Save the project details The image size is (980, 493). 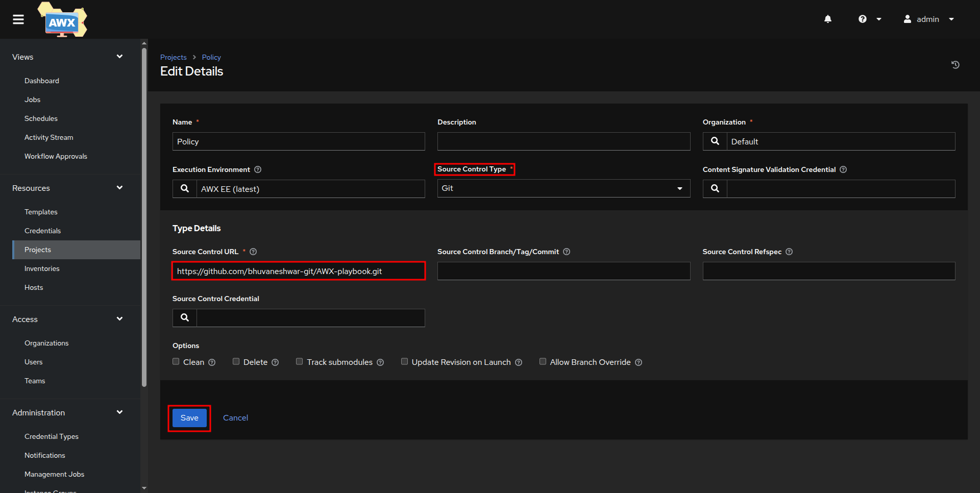pyautogui.click(x=189, y=418)
